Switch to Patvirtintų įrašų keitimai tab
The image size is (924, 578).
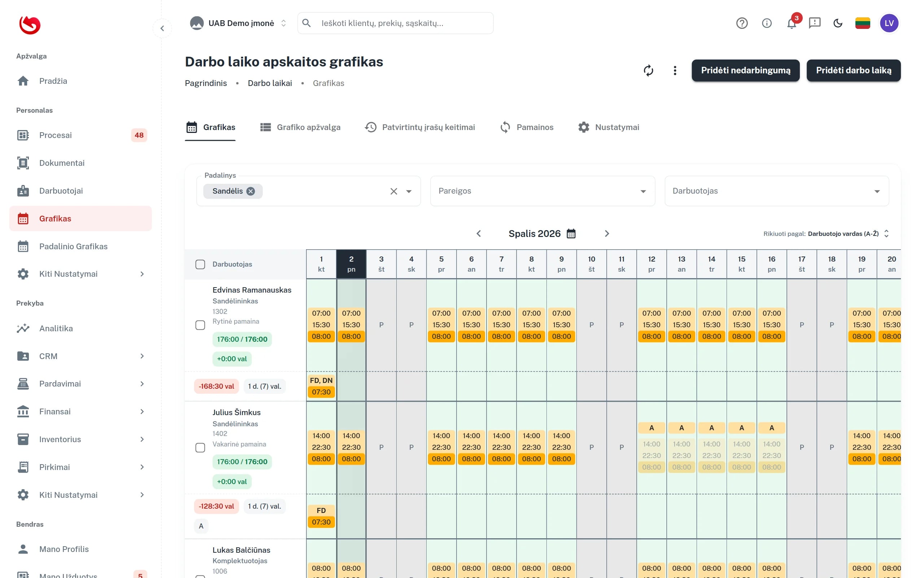pyautogui.click(x=420, y=127)
